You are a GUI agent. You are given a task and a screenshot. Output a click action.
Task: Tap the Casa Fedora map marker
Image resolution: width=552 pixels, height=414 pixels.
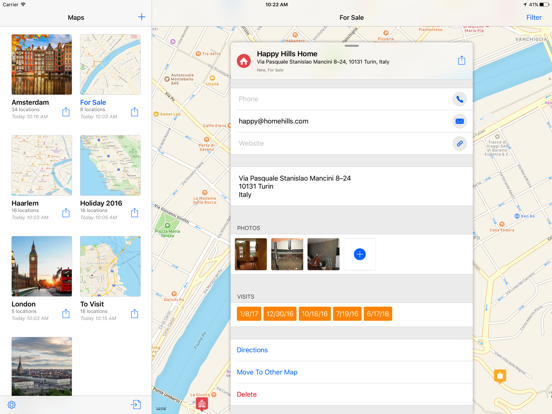pyautogui.click(x=502, y=224)
